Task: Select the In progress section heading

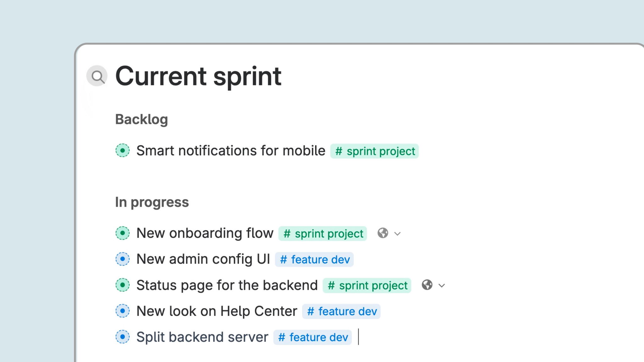Action: [x=152, y=202]
